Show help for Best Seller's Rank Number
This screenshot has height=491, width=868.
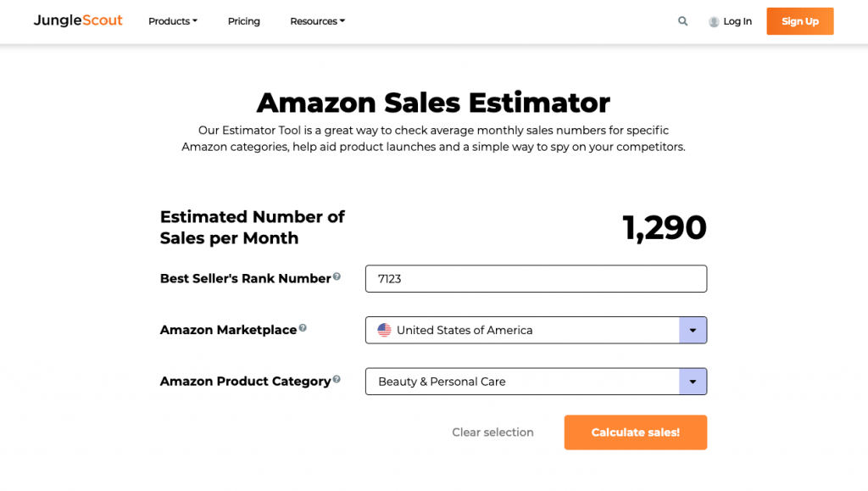[x=337, y=276]
